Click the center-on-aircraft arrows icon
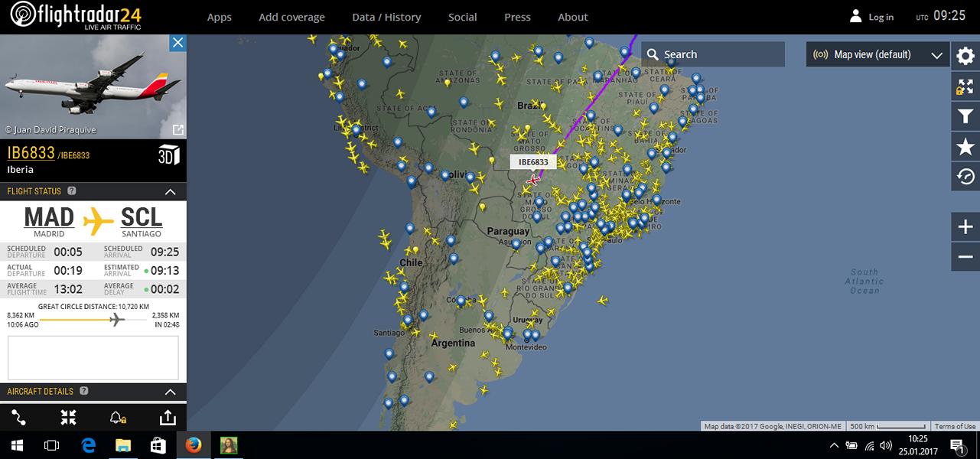 click(x=69, y=418)
